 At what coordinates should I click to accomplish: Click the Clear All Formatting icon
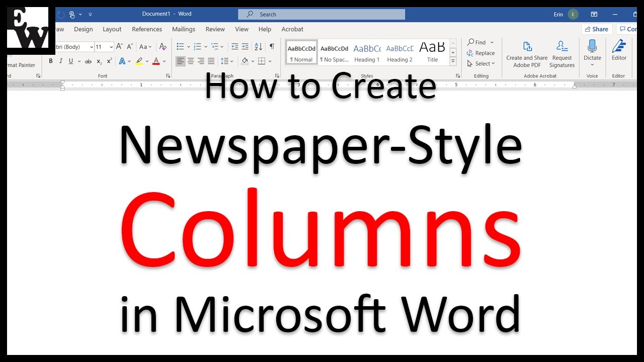163,46
